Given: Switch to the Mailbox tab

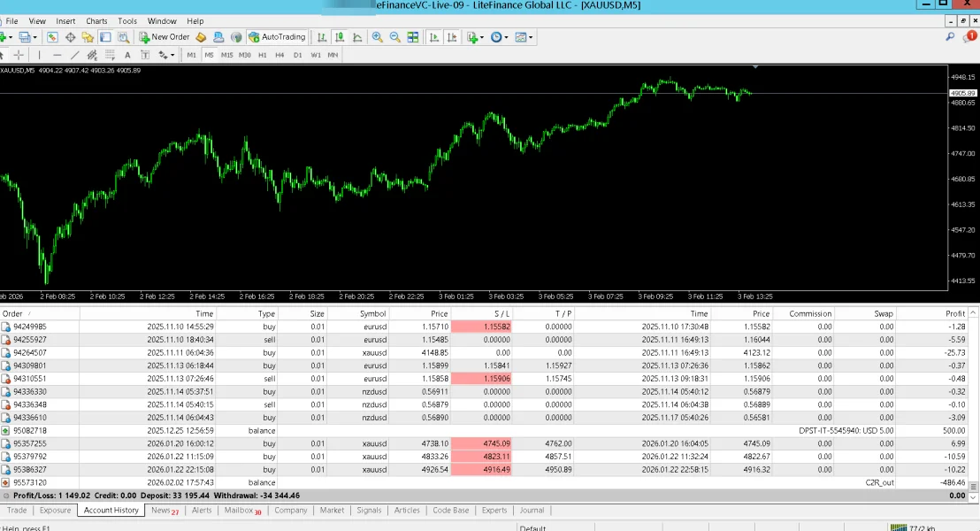Looking at the screenshot, I should (241, 511).
